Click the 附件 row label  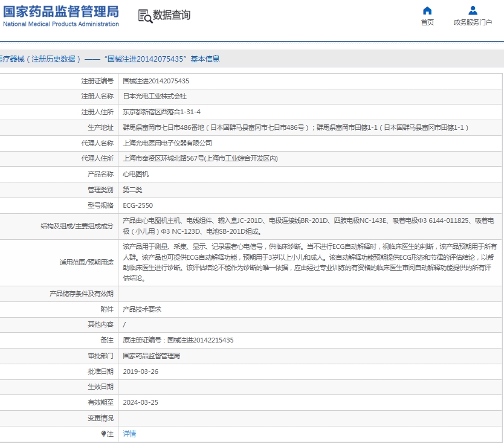click(x=107, y=309)
